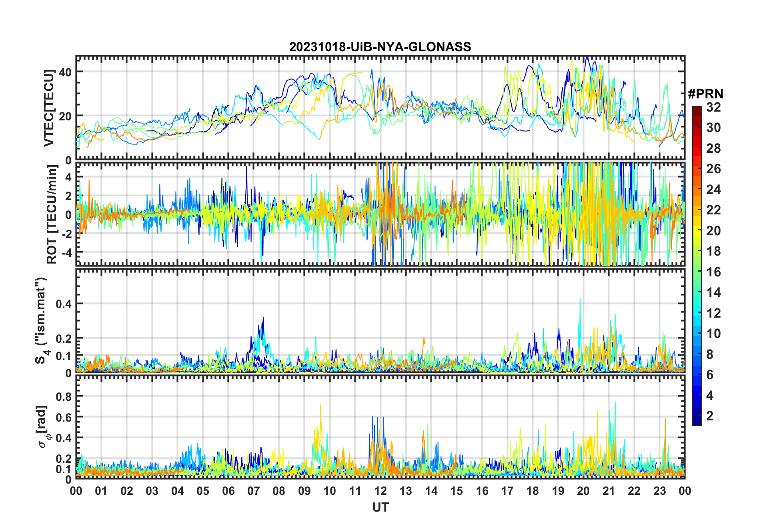
Task: Click the dark red top of PRN colorbar
Action: point(697,111)
